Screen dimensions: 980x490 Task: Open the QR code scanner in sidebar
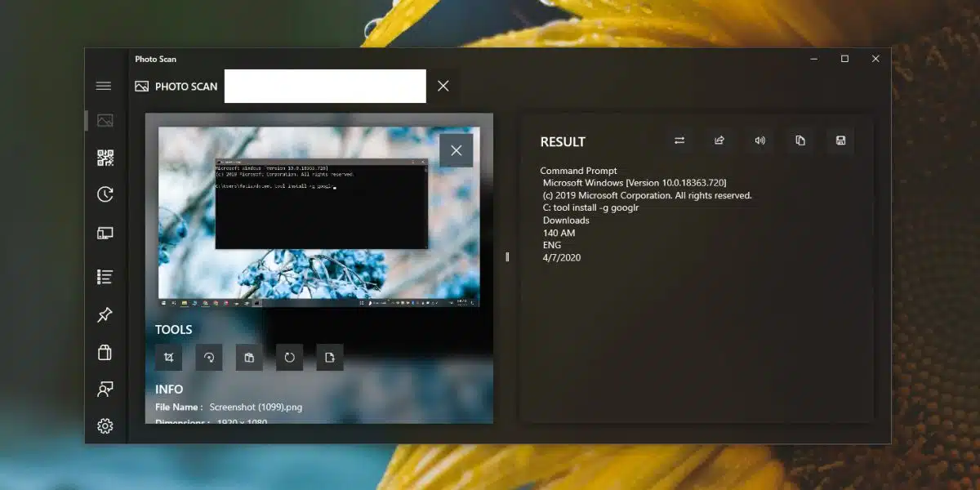click(105, 158)
